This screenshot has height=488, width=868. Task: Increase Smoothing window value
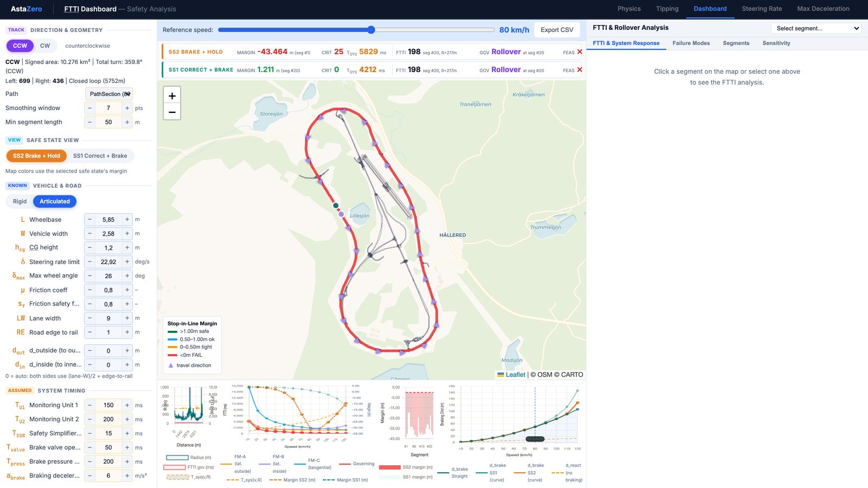click(127, 108)
